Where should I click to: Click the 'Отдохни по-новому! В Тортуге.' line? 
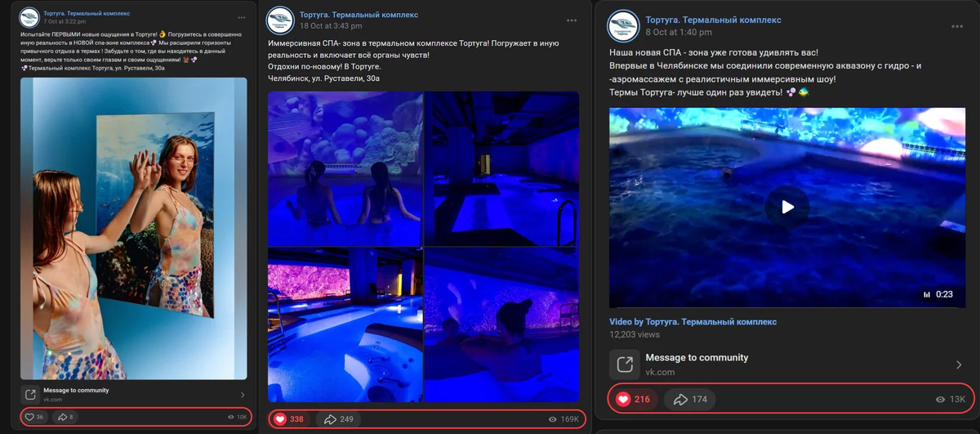[x=323, y=67]
